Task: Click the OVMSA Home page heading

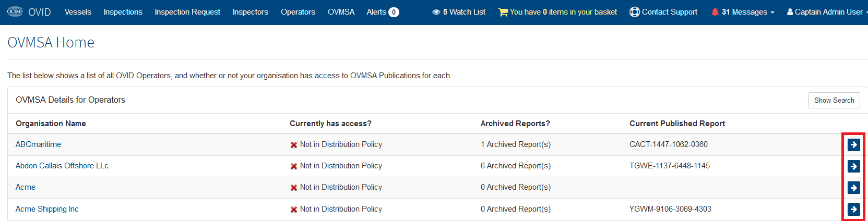Action: (x=51, y=42)
